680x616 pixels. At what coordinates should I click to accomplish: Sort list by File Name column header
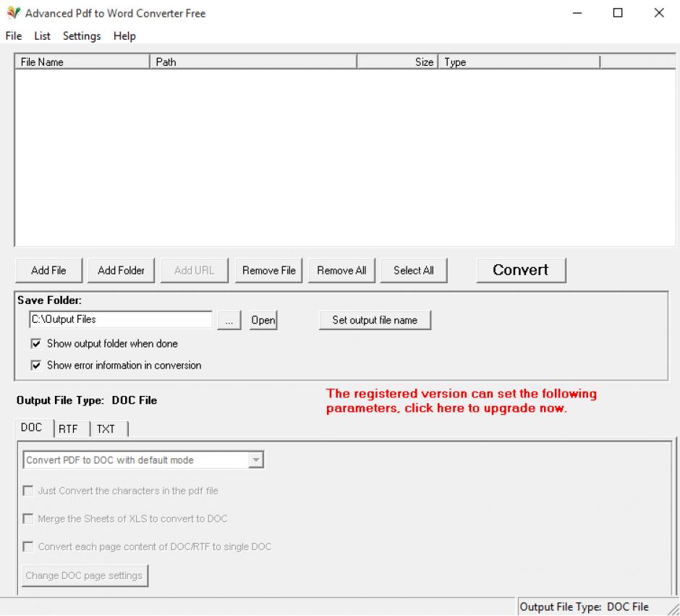tap(82, 62)
